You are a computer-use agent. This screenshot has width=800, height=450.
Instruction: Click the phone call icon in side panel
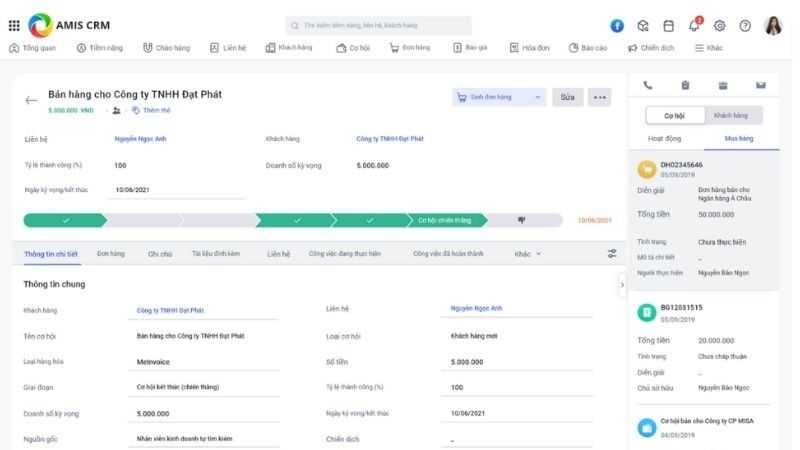(648, 86)
